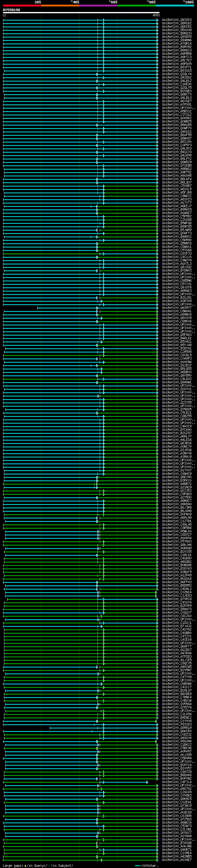Click the UniRef100_P57843 entry
197x868 pixels.
(177, 542)
